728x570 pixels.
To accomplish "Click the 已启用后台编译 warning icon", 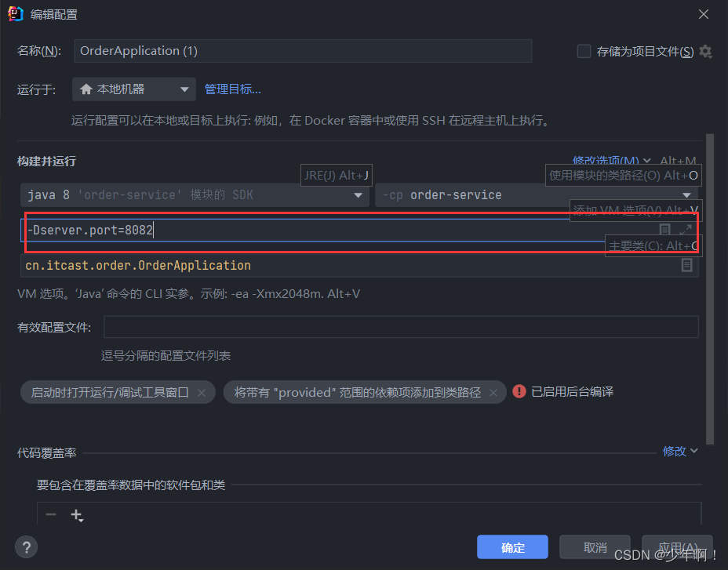I will click(519, 391).
